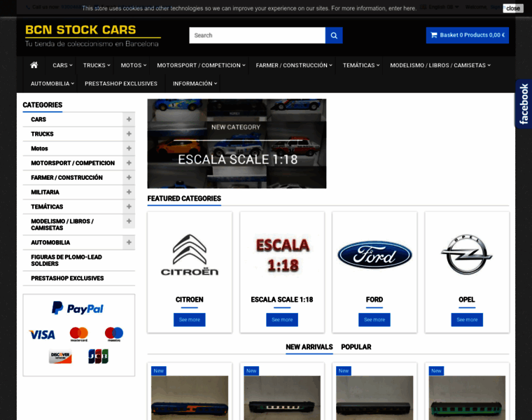
Task: Click the Maestro payment icon
Action: pos(114,334)
